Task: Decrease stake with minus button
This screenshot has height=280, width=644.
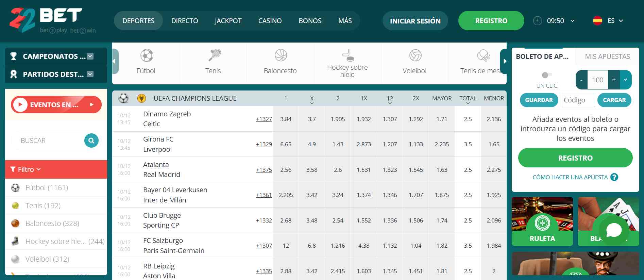Action: coord(581,80)
